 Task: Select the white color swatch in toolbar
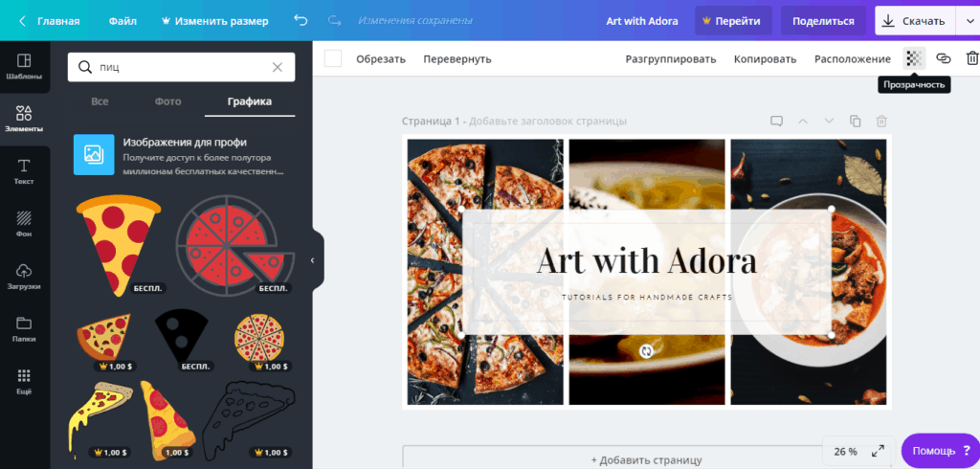(x=333, y=58)
